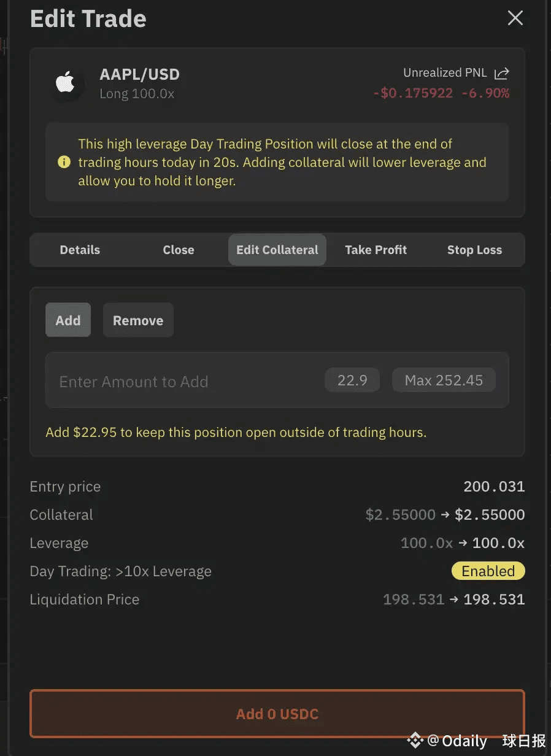Open the Details tab
Image resolution: width=551 pixels, height=756 pixels.
pos(80,250)
